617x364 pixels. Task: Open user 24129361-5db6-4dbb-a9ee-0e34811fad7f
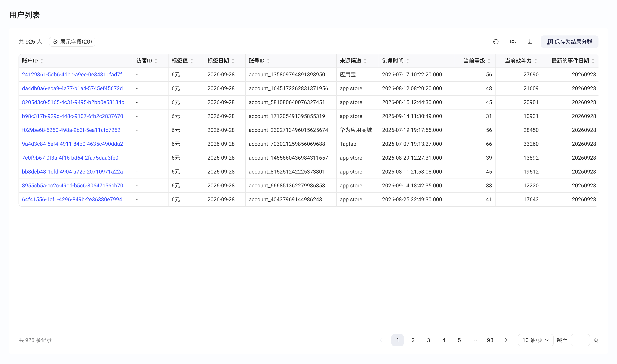click(72, 75)
